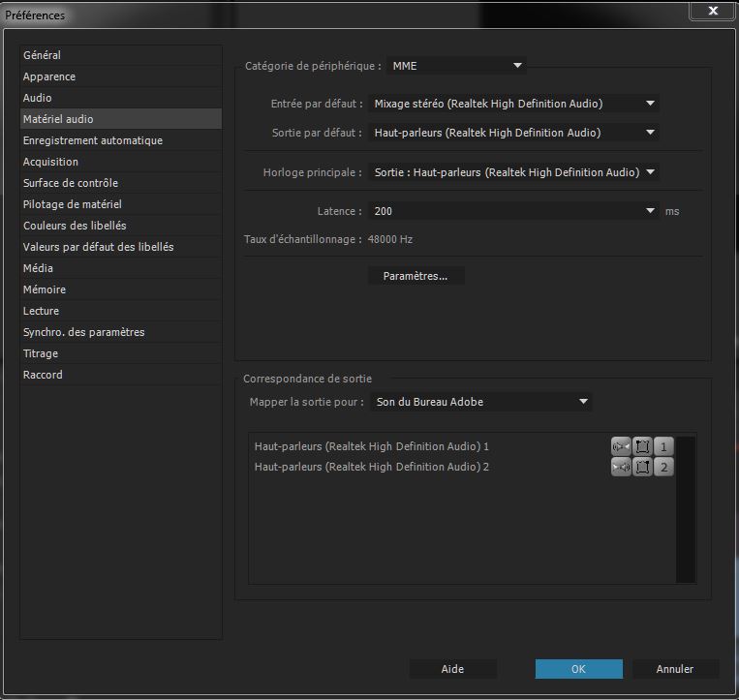Click front-right surround icon on Haut-parleurs 2 row
This screenshot has width=739, height=700.
[x=642, y=467]
